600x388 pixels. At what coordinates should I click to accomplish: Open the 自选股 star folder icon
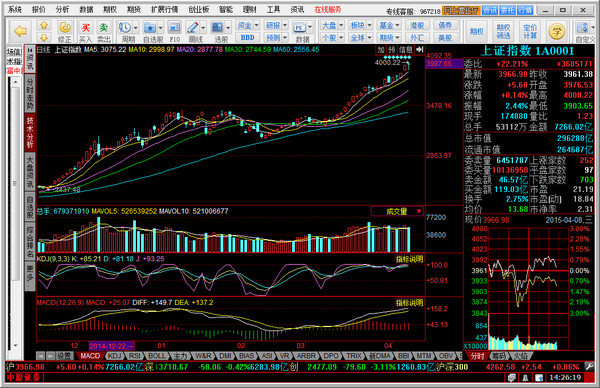pos(150,28)
